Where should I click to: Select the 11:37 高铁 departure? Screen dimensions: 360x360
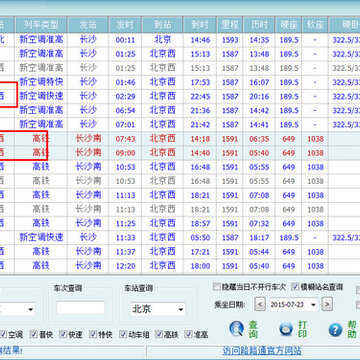(180, 252)
